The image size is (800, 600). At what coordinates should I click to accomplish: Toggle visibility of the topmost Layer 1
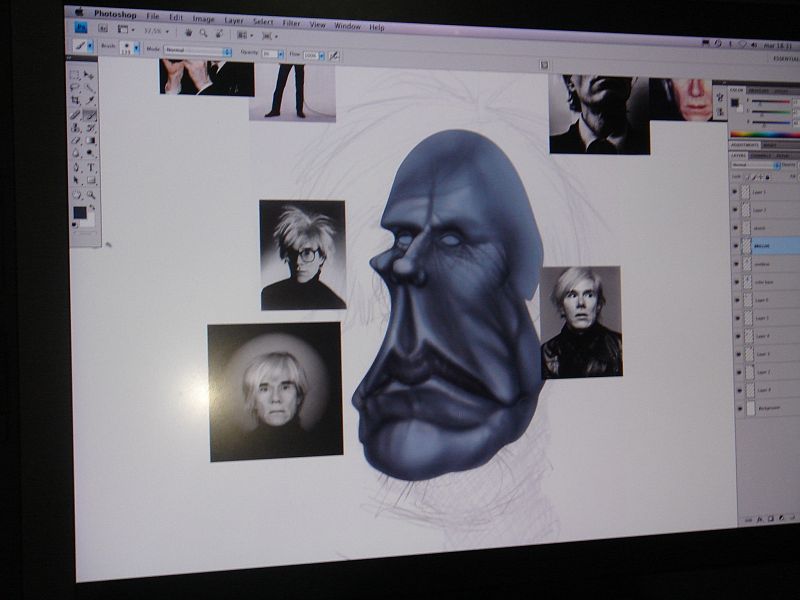pos(736,192)
